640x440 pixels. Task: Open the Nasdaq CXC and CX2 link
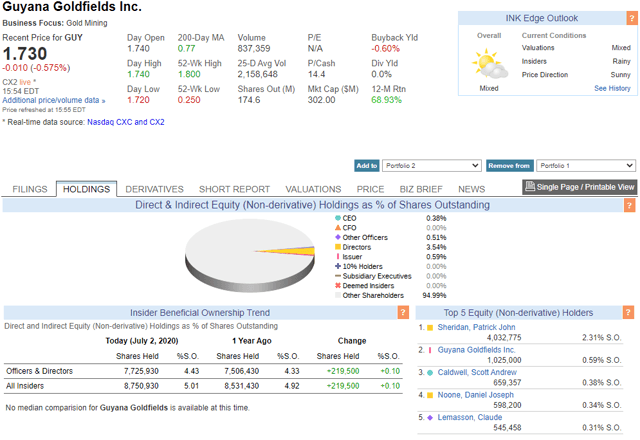pyautogui.click(x=126, y=122)
